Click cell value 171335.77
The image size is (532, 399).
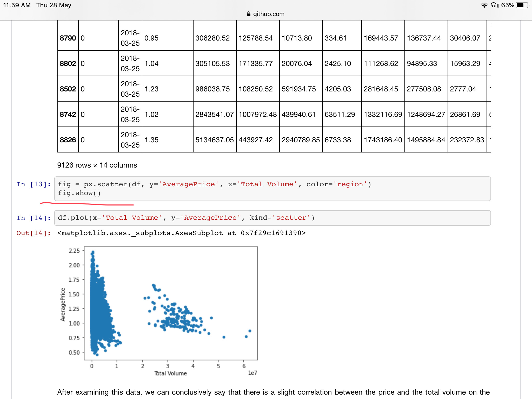(x=256, y=63)
